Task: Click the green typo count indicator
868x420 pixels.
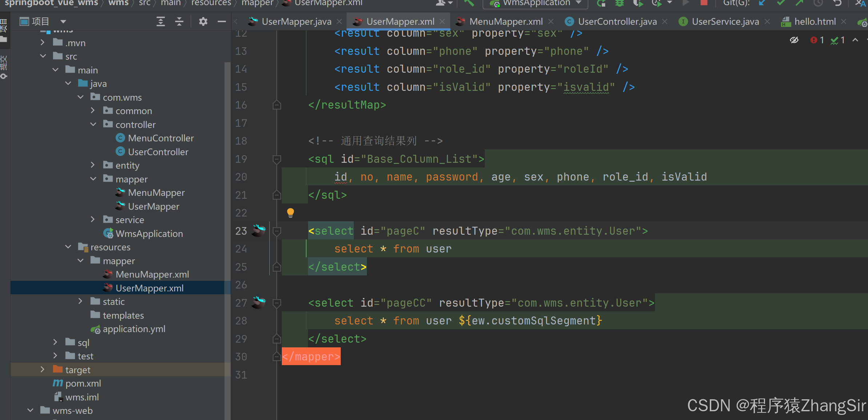Action: click(837, 40)
